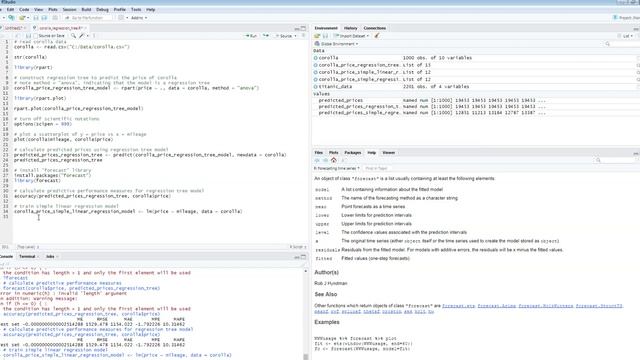The height and width of the screenshot is (360, 640).
Task: Open the Profile menu
Action: (120, 9)
